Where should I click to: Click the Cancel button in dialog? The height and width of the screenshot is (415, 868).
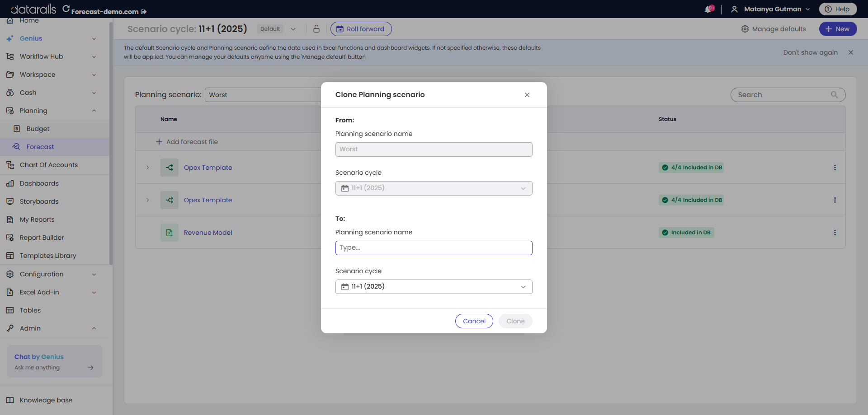point(474,321)
